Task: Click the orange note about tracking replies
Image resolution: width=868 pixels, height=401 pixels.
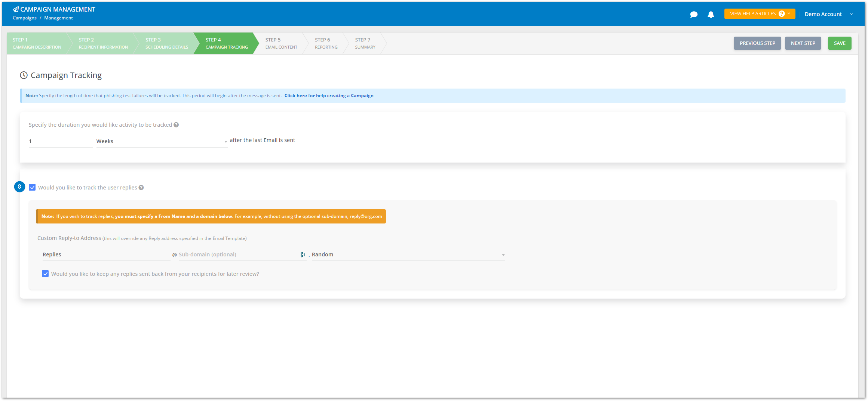Action: [x=211, y=216]
